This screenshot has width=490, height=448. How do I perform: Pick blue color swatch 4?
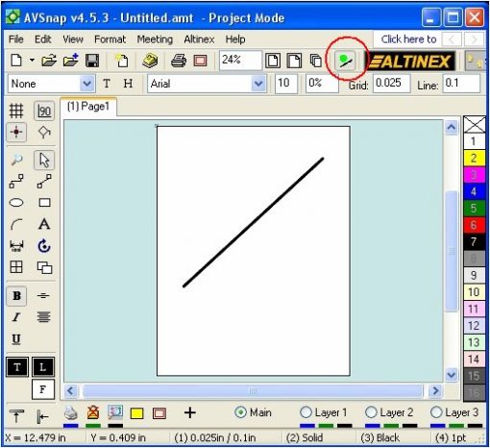click(x=474, y=191)
